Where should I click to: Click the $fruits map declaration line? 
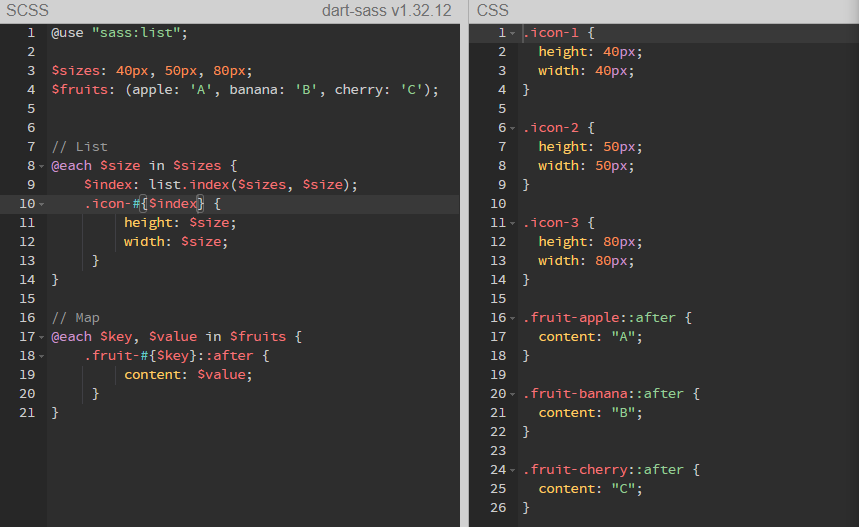pos(245,90)
